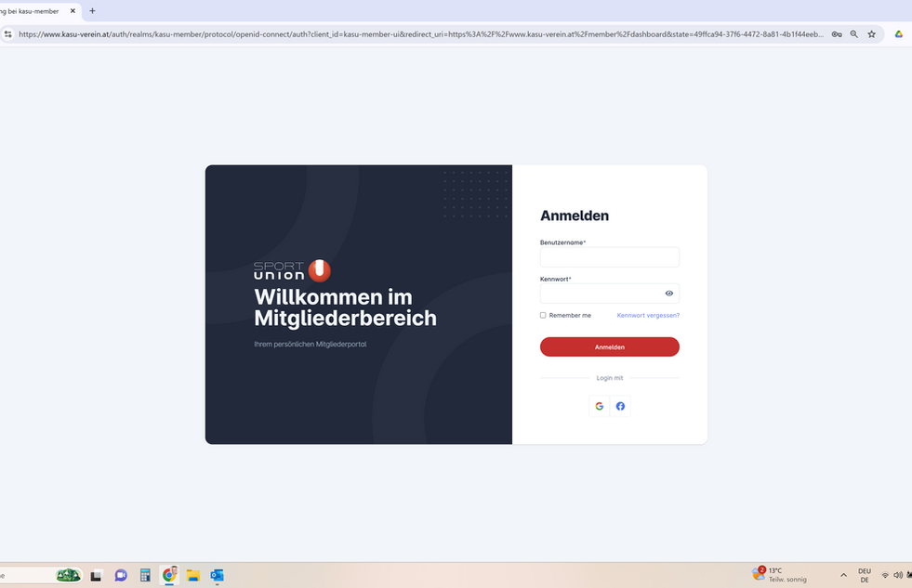Switch to Chrome in the taskbar

point(169,575)
